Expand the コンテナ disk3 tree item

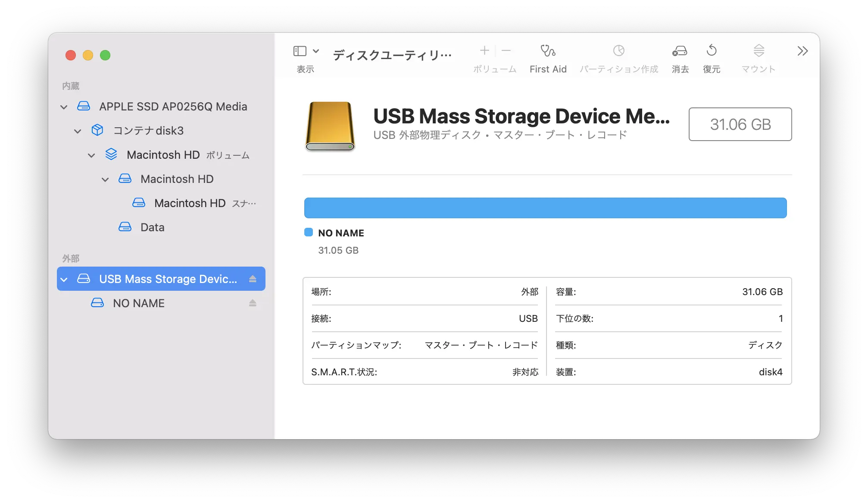[x=72, y=131]
